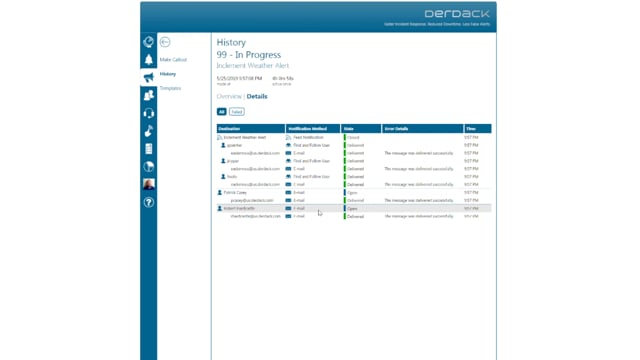Click the e-mail icon in pcasey address row
The width and height of the screenshot is (640, 360).
click(x=288, y=200)
